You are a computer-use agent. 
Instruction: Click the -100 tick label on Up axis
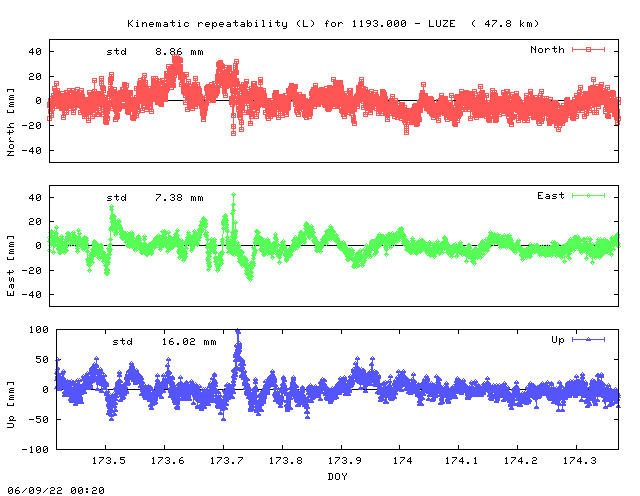pos(35,449)
